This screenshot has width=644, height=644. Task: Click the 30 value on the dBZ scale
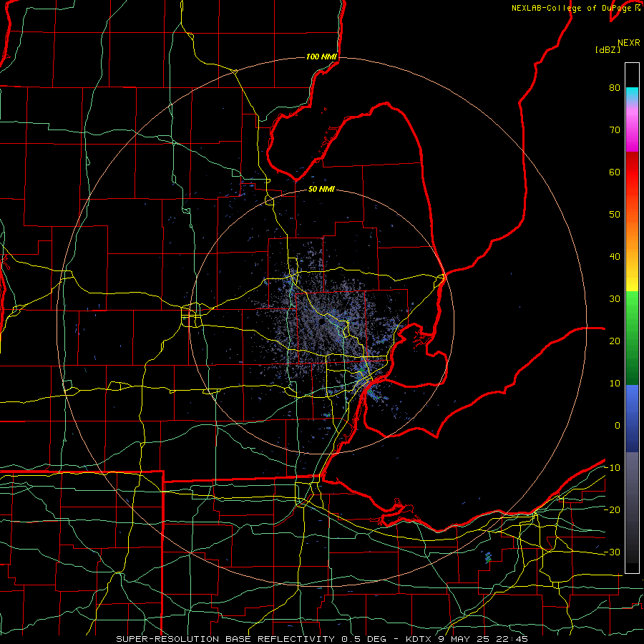[615, 299]
